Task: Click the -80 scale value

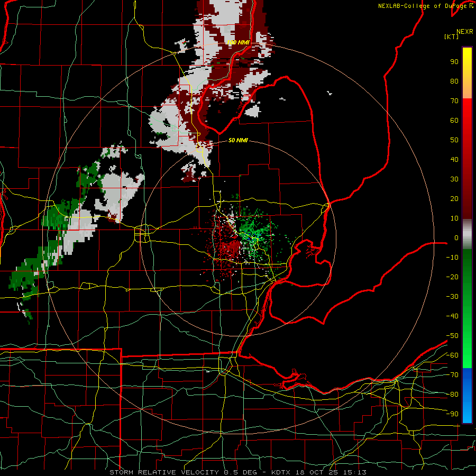Action: [452, 395]
